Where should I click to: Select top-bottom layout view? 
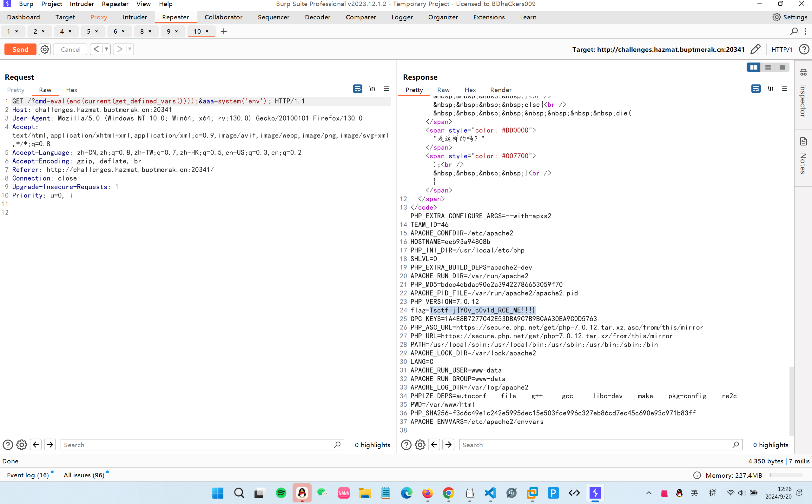point(768,67)
